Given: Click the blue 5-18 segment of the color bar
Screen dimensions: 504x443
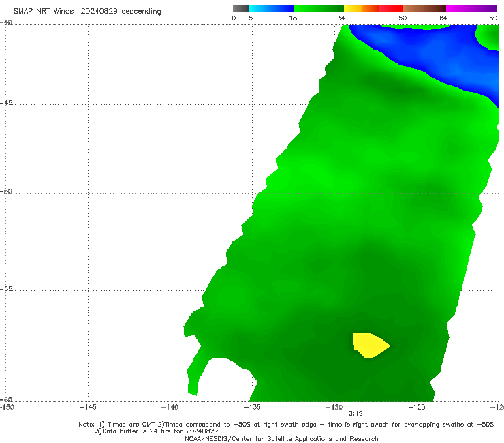Looking at the screenshot, I should click(272, 8).
